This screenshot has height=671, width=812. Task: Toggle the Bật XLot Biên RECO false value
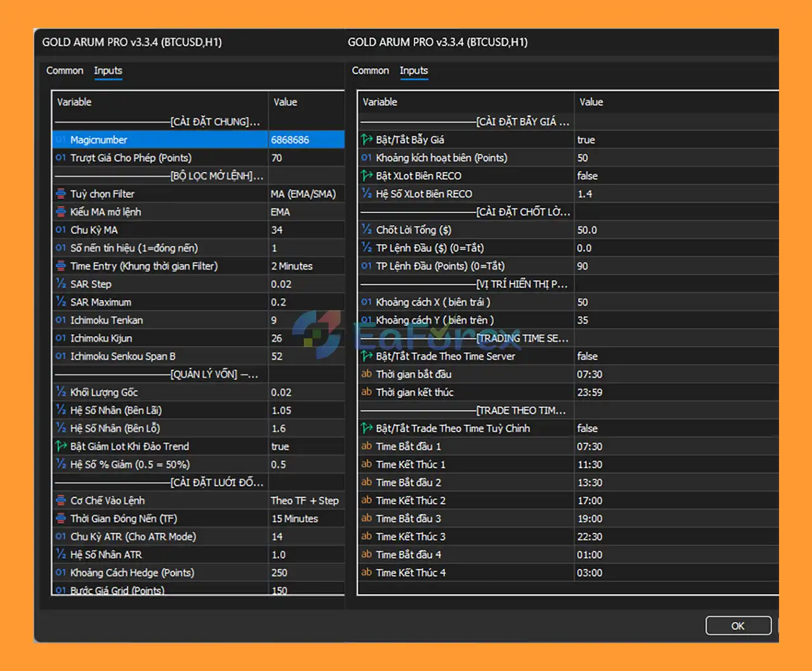click(x=587, y=176)
